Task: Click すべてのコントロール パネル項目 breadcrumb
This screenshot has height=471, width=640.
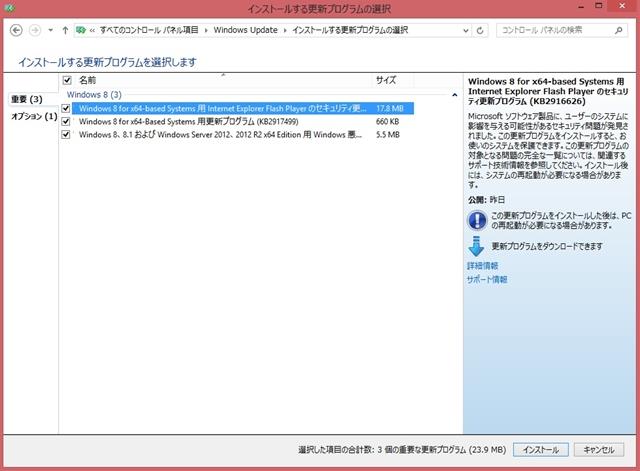Action: click(x=149, y=30)
